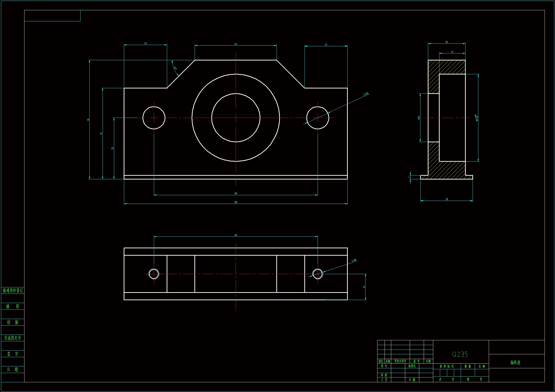555x392 pixels.
Task: Click the 图样标记 header in title block
Action: [x=447, y=366]
